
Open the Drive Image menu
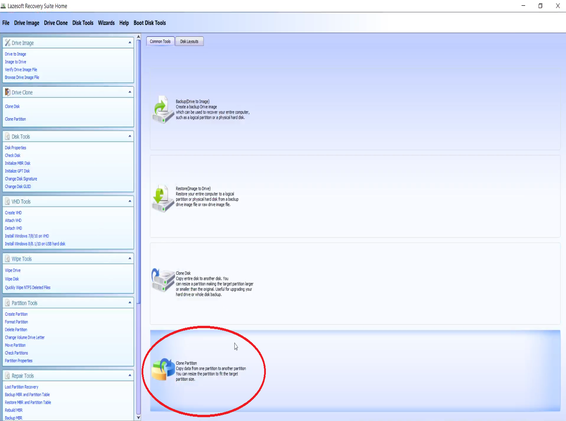click(26, 23)
